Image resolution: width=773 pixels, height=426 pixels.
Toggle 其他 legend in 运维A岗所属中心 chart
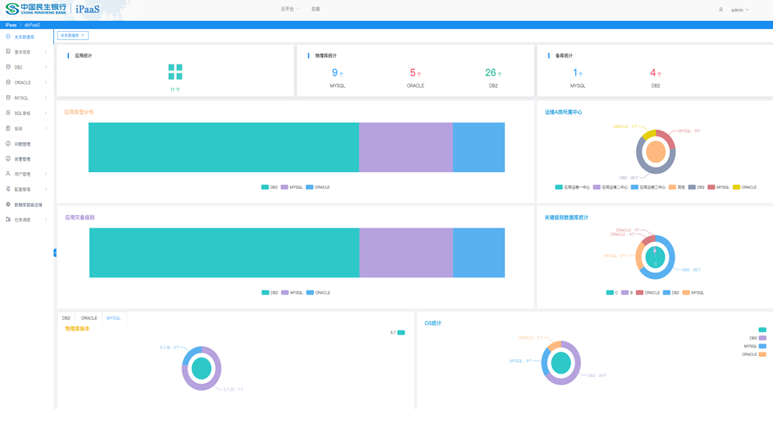click(676, 187)
